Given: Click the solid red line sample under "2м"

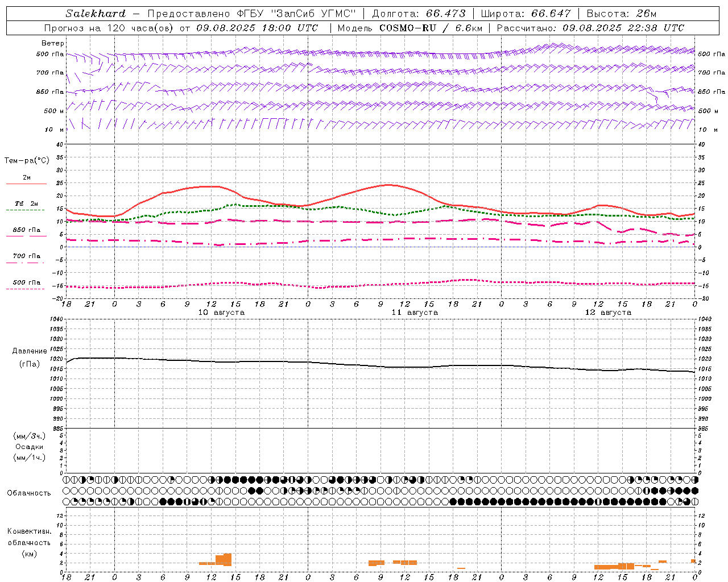Looking at the screenshot, I should (26, 184).
